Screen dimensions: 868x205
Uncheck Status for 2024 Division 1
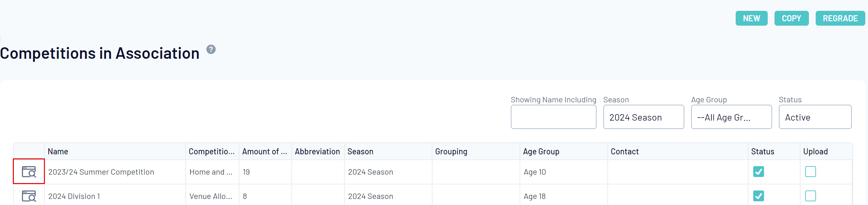point(758,196)
